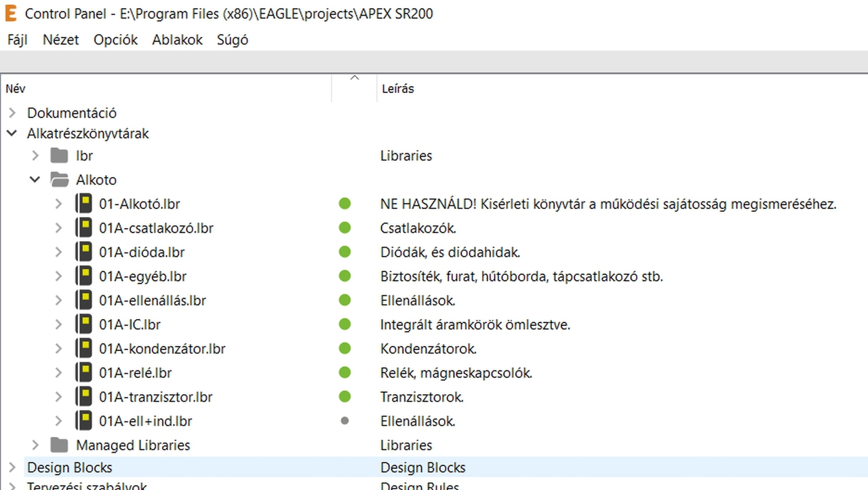Toggle the green in-use dot for 01A-IC.lbr
868x490 pixels.
point(344,324)
